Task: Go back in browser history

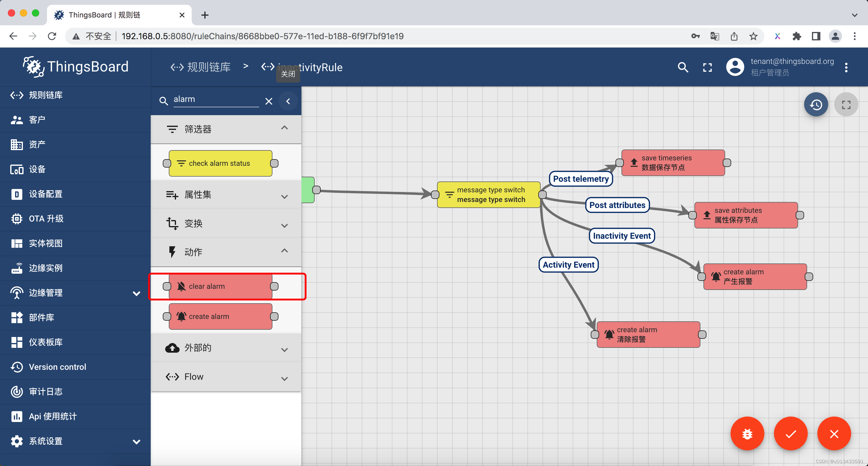Action: (x=13, y=36)
